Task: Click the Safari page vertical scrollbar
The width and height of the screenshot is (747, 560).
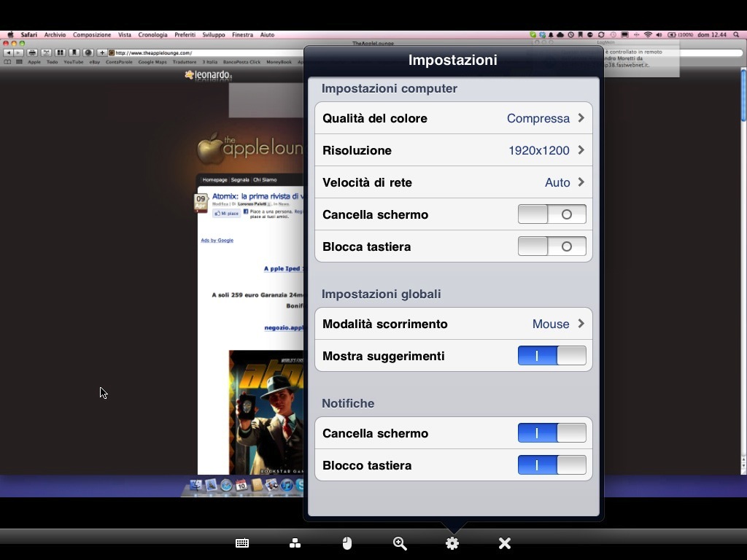Action: (x=743, y=271)
